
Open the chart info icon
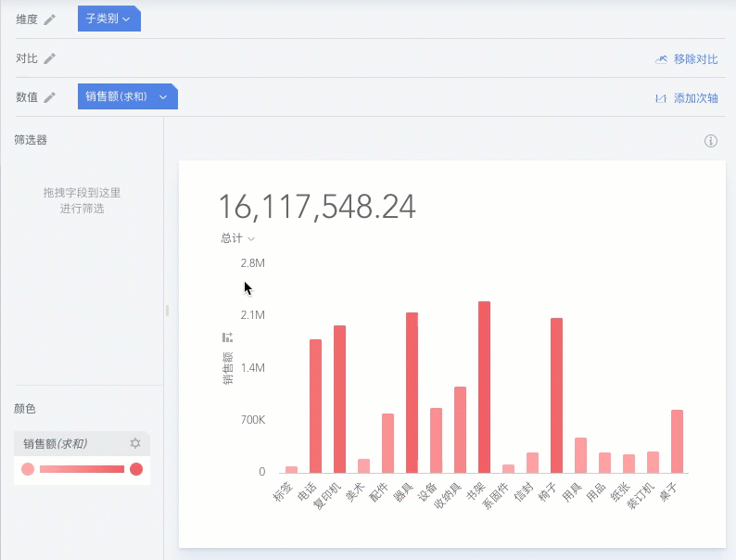click(711, 141)
